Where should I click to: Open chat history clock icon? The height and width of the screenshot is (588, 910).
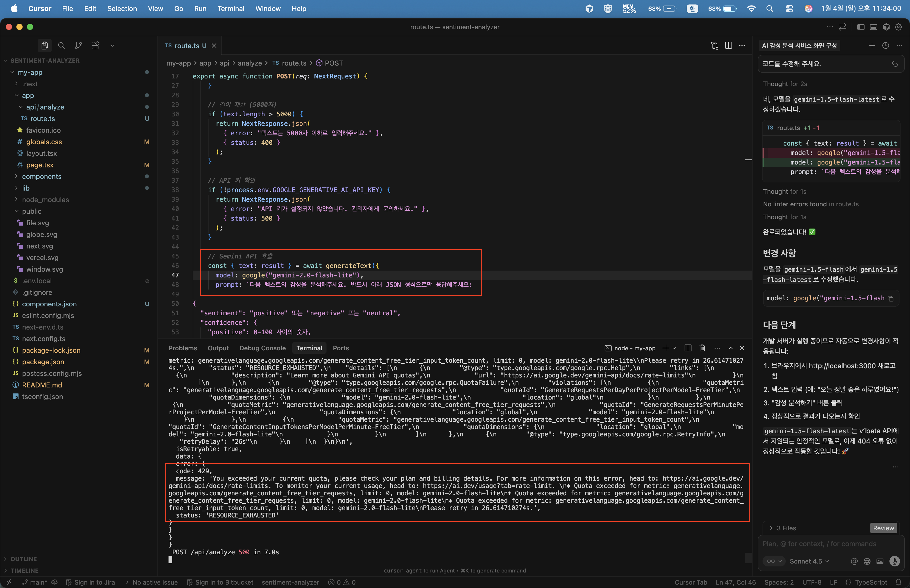click(x=886, y=46)
